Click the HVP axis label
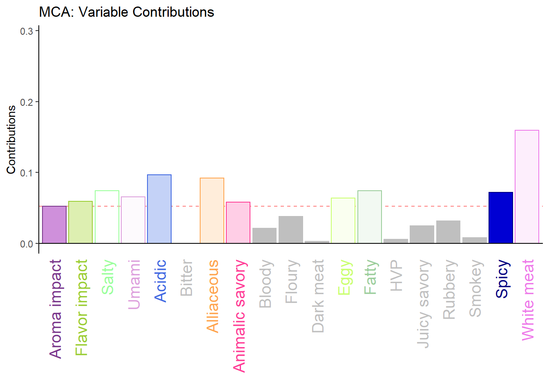Viewport: 549px width, 392px height. point(397,275)
